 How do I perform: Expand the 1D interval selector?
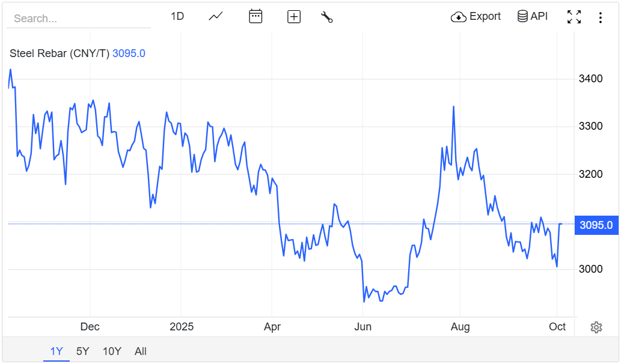click(x=177, y=17)
